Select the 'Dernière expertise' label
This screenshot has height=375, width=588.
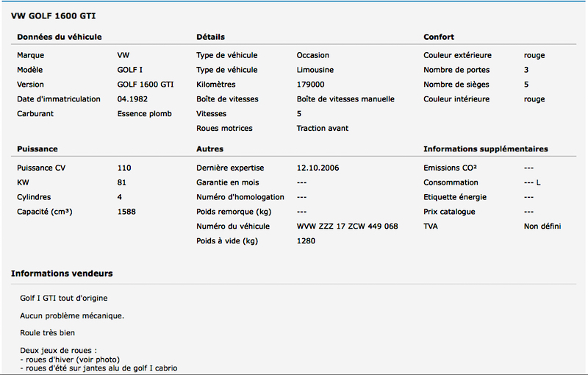[230, 168]
